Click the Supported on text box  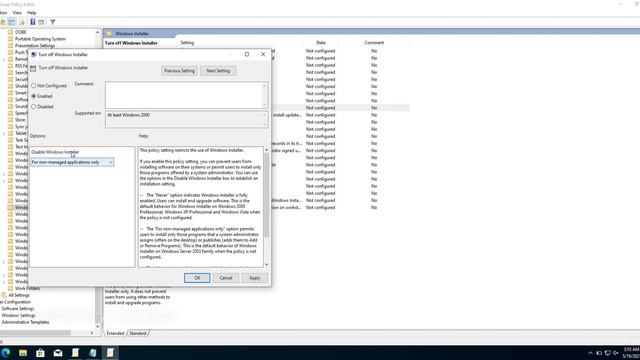tap(187, 119)
